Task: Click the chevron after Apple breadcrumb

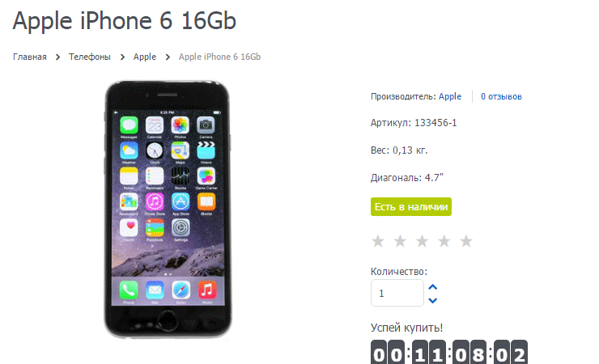Action: (x=168, y=57)
